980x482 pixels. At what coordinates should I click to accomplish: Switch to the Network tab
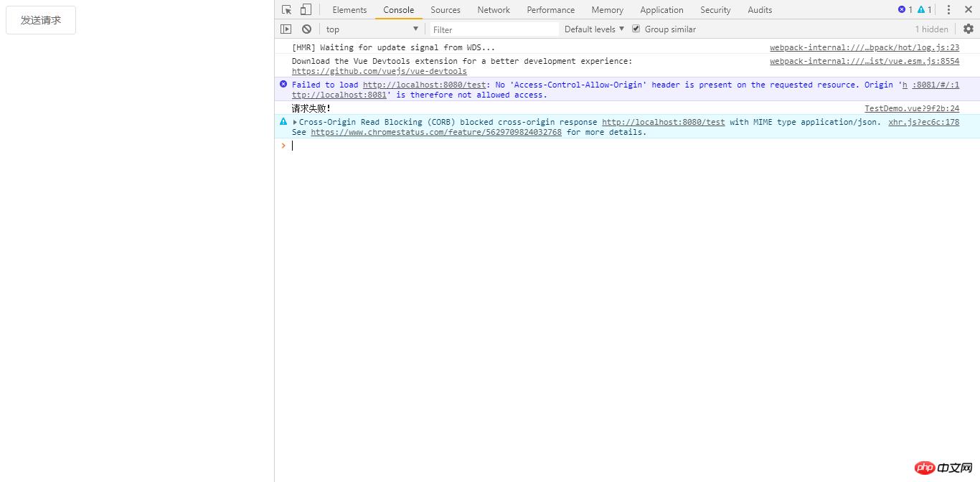(493, 9)
